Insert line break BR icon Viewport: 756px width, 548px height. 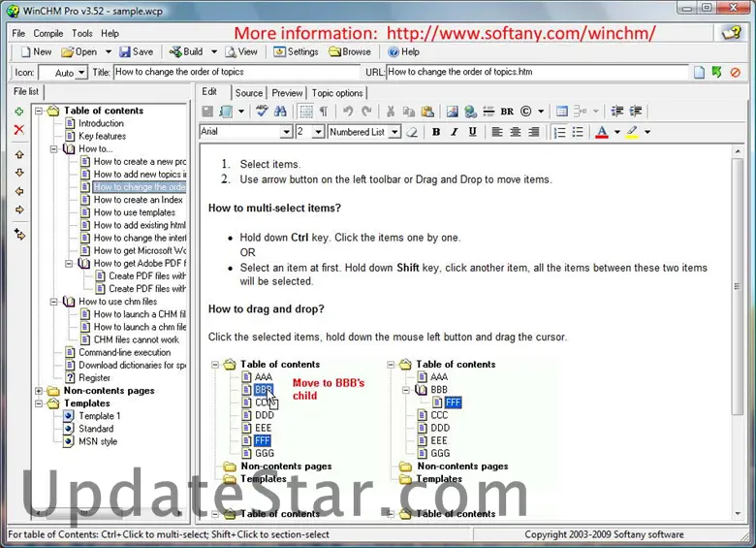(507, 112)
